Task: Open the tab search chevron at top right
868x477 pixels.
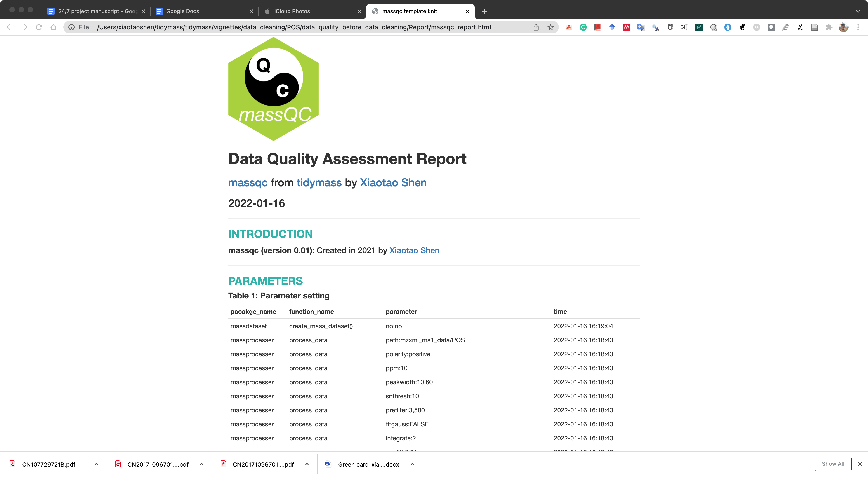Action: click(x=858, y=11)
